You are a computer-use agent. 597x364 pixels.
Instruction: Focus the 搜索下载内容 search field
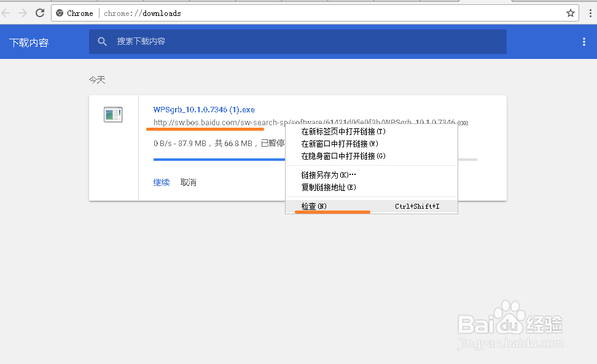298,42
